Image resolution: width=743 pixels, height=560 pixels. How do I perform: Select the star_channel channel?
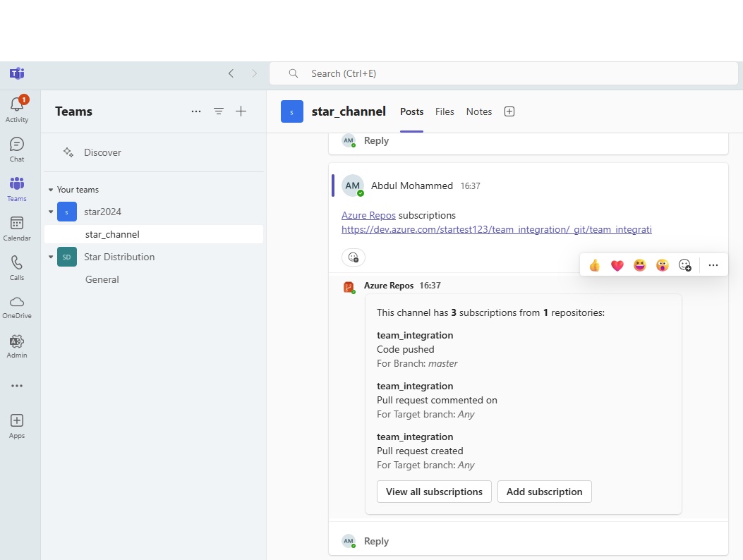click(x=154, y=235)
